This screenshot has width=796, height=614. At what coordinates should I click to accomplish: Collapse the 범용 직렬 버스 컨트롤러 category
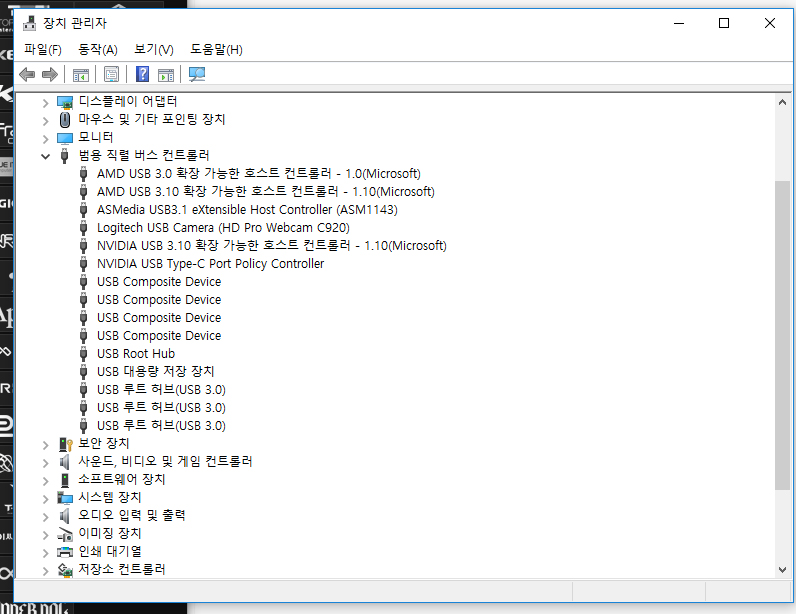[45, 156]
